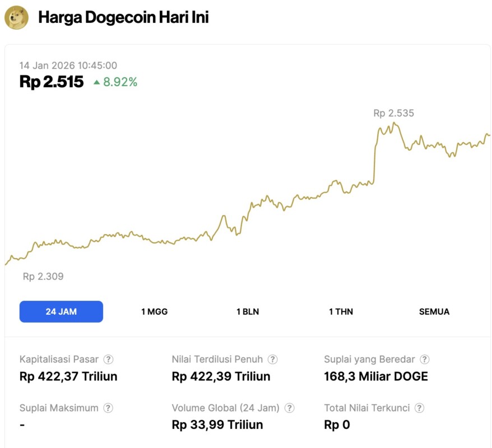Click the Rp 2.535 peak price label
The width and height of the screenshot is (492, 448).
(x=393, y=113)
